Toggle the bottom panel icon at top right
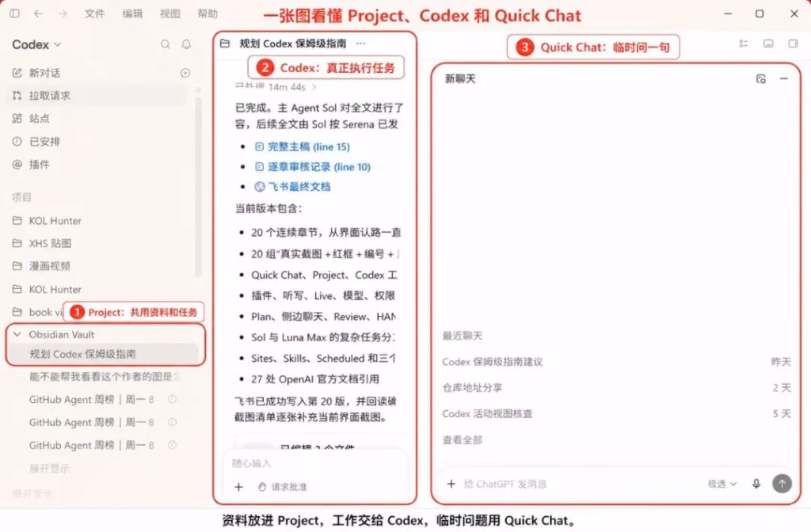The width and height of the screenshot is (811, 532). [768, 44]
